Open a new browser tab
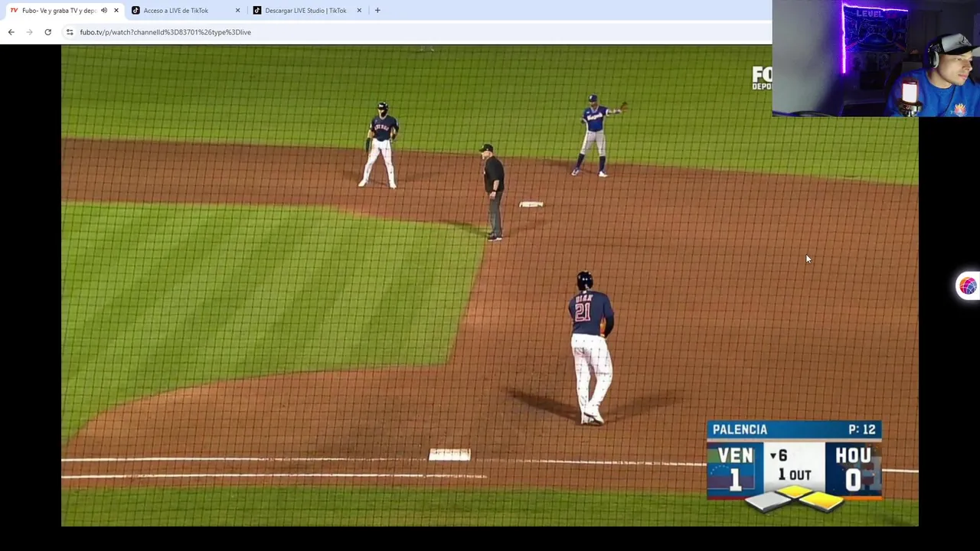Image resolution: width=980 pixels, height=551 pixels. coord(377,11)
